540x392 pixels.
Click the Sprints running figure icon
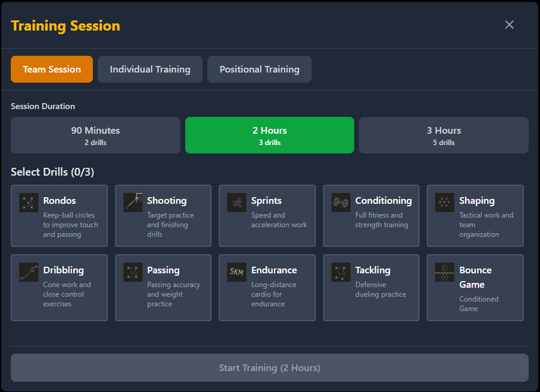tap(237, 203)
